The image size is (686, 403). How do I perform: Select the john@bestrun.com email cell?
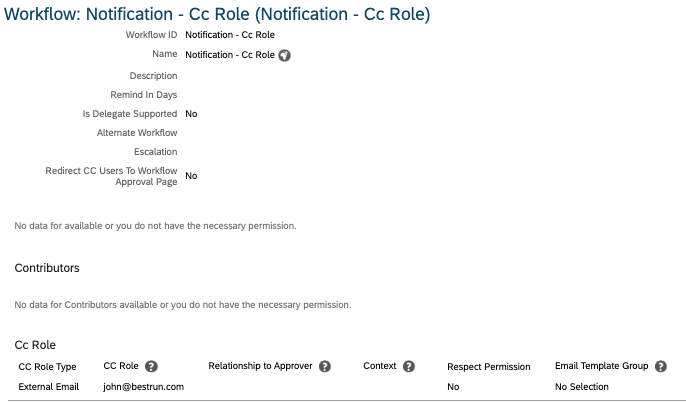click(x=144, y=387)
